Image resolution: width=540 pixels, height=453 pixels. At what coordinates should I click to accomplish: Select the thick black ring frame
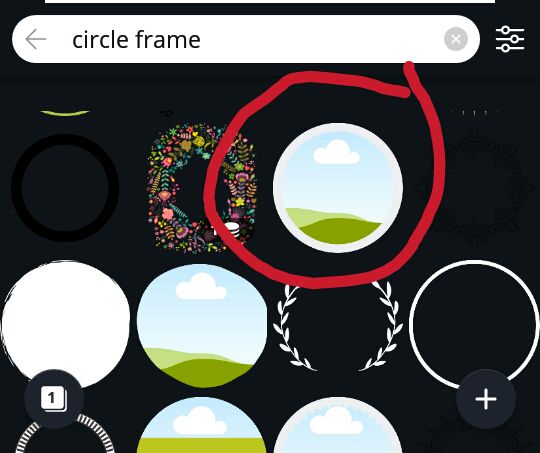click(65, 188)
